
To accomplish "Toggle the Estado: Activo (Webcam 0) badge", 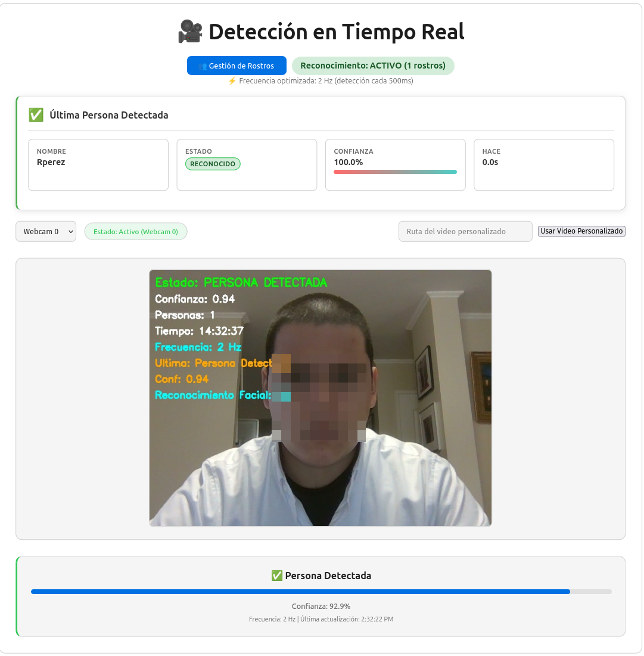I will pos(135,231).
